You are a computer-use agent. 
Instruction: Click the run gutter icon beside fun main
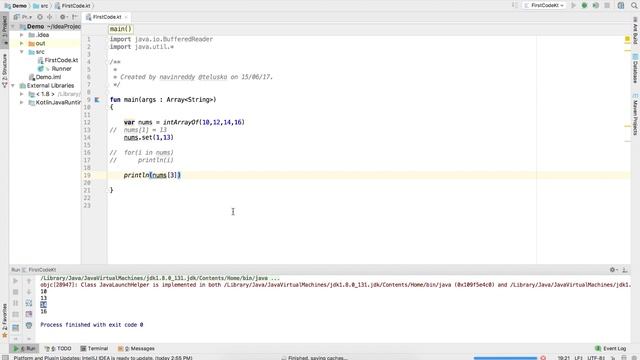pos(97,100)
